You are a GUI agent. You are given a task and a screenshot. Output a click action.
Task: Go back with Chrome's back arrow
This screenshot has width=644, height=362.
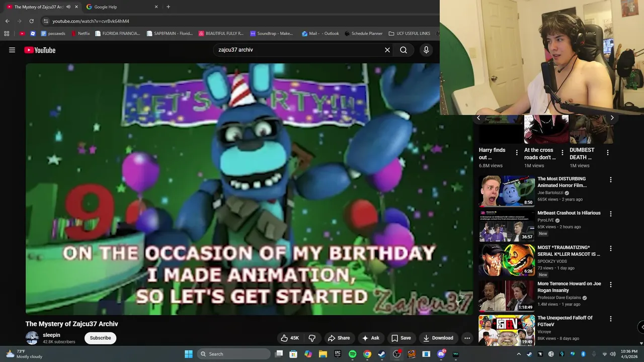[7, 21]
